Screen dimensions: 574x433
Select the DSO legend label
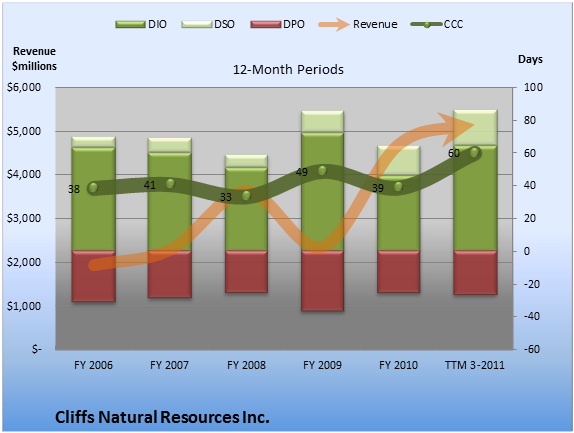pyautogui.click(x=224, y=24)
